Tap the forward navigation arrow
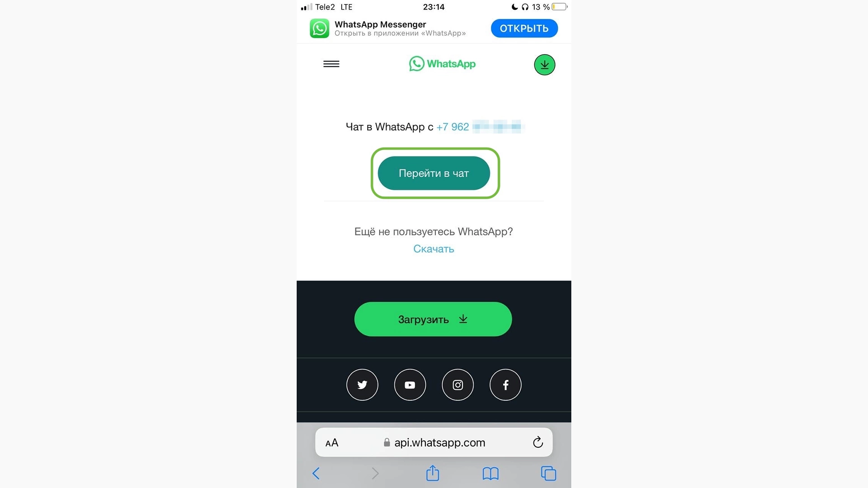868x488 pixels. [374, 474]
